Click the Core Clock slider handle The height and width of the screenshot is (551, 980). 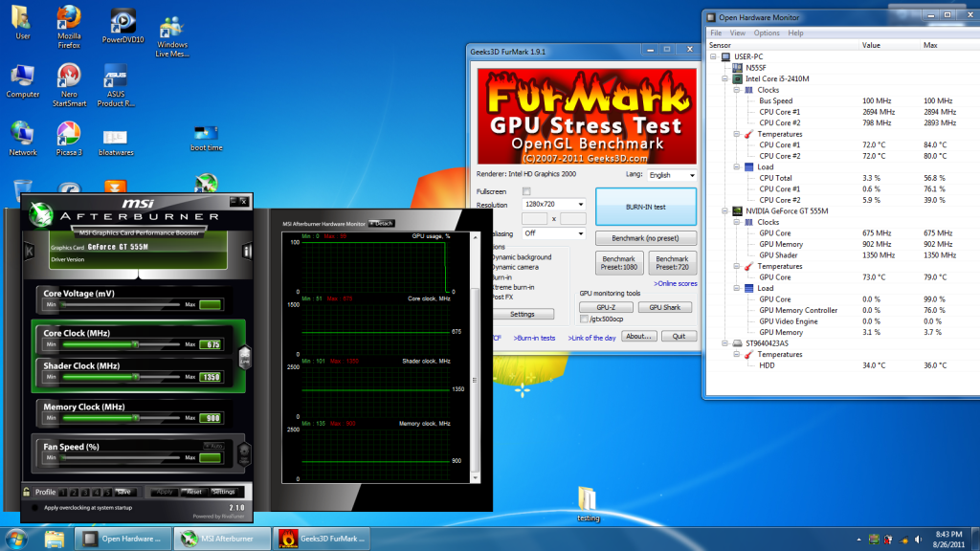tap(136, 344)
